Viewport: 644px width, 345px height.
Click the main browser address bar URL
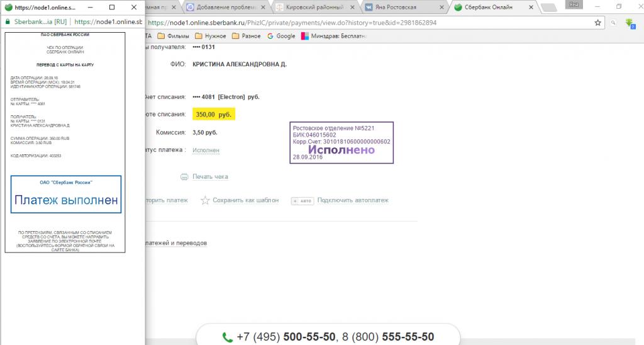[x=292, y=23]
